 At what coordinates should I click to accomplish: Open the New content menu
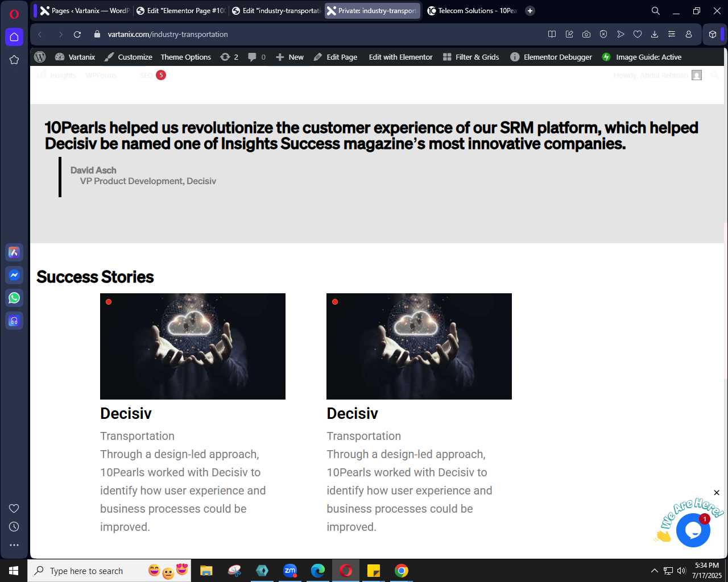[290, 57]
